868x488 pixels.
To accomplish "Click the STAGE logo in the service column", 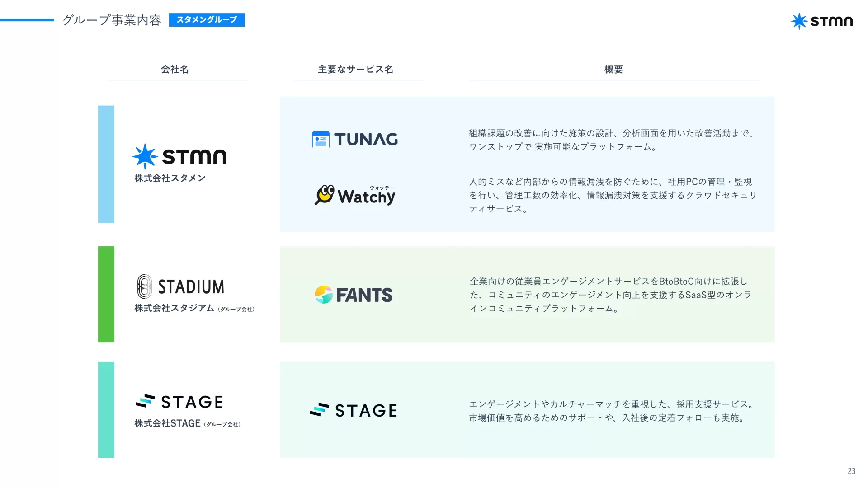I will 354,410.
